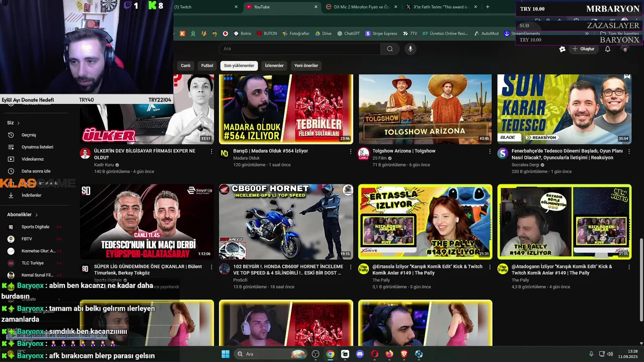Open Daha sonra izle in sidebar

tap(36, 171)
